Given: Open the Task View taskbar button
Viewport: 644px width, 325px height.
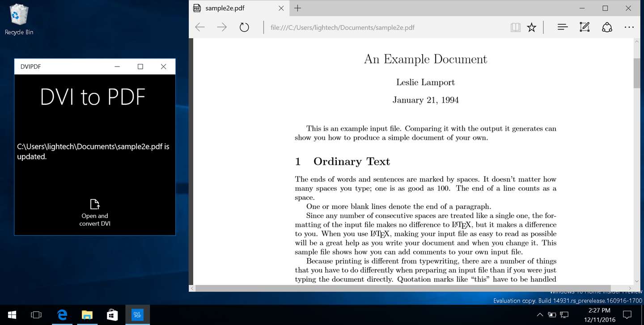Looking at the screenshot, I should 36,315.
